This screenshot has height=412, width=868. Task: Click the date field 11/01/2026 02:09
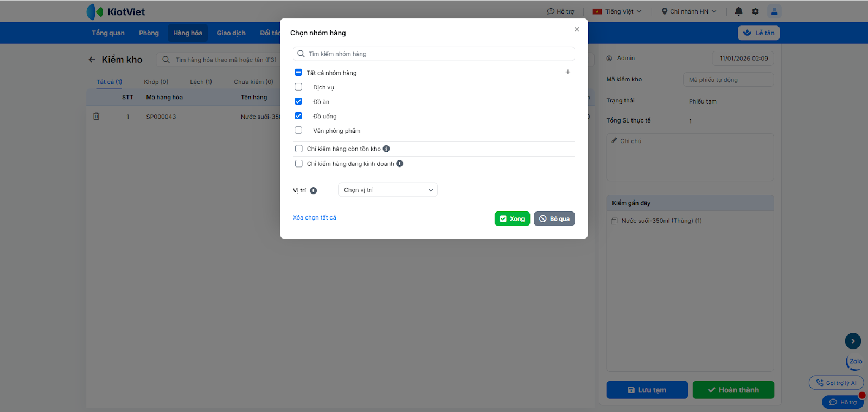click(743, 59)
